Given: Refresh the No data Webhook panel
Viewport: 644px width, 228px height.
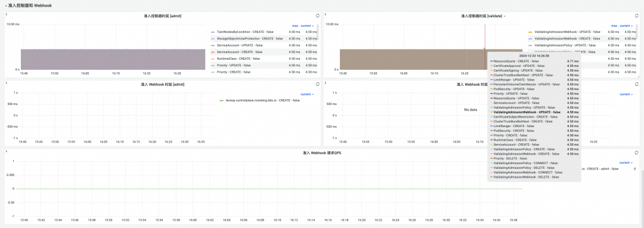Looking at the screenshot, I should pos(636,84).
